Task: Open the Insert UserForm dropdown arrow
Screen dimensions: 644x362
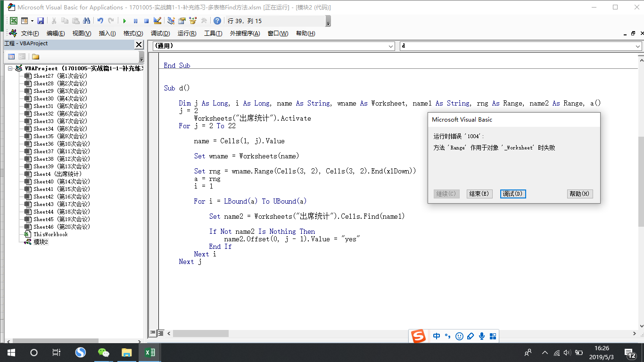Action: 32,21
